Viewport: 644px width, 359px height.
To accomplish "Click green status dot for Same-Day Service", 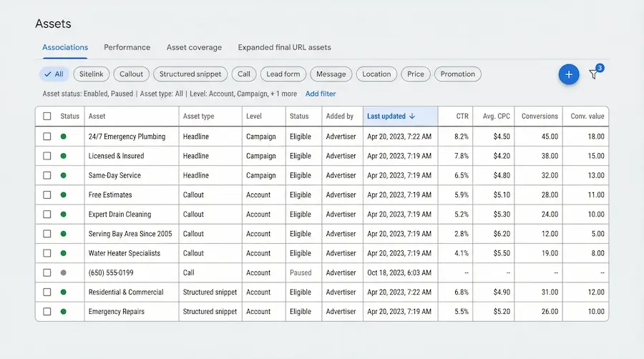I will 63,175.
